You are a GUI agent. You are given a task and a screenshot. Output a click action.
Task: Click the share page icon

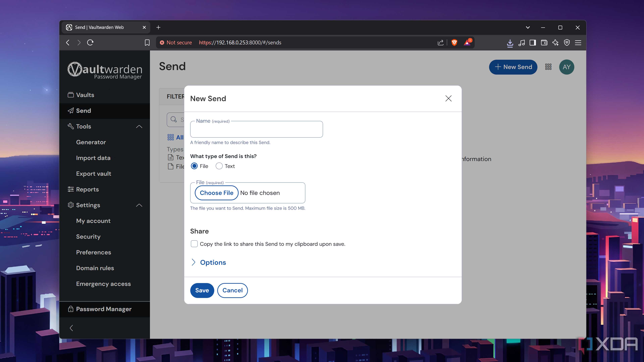[441, 43]
